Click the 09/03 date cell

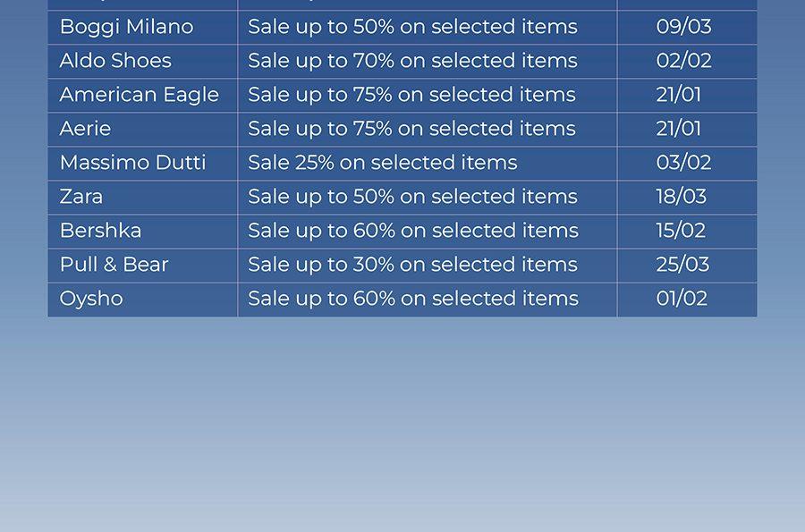tap(684, 27)
